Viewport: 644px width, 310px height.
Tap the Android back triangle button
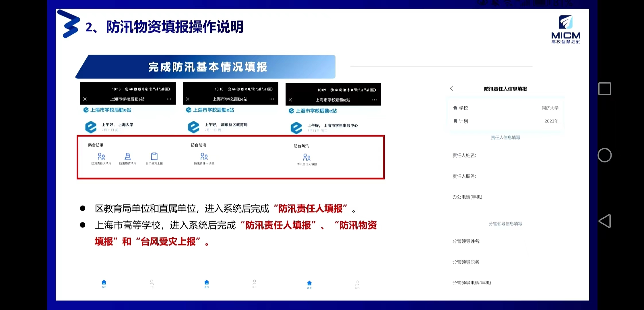pyautogui.click(x=604, y=221)
